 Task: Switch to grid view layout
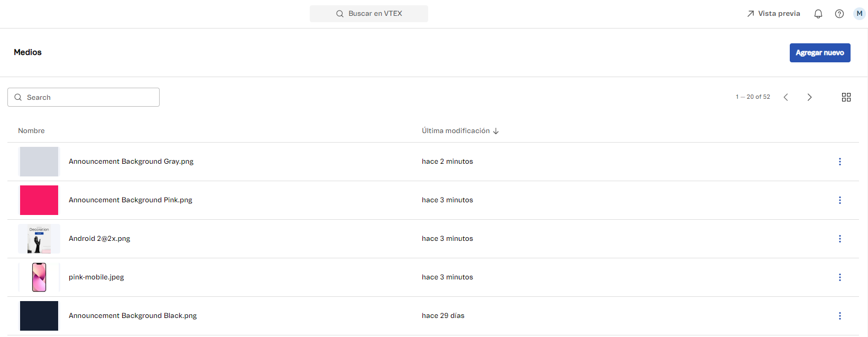[x=846, y=97]
